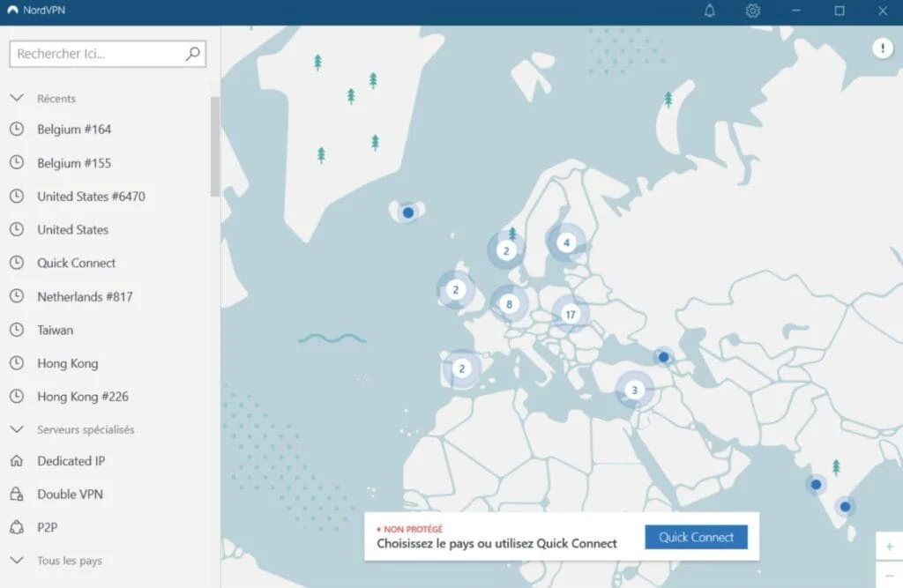The image size is (903, 588).
Task: Collapse the Tous les pays section
Action: pos(17,560)
